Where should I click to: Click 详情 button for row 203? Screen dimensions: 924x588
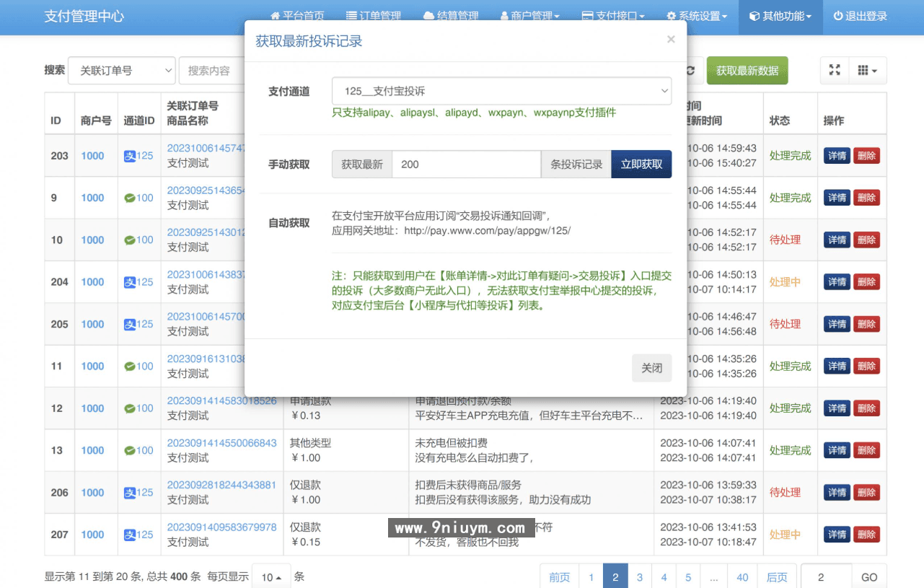pyautogui.click(x=837, y=156)
